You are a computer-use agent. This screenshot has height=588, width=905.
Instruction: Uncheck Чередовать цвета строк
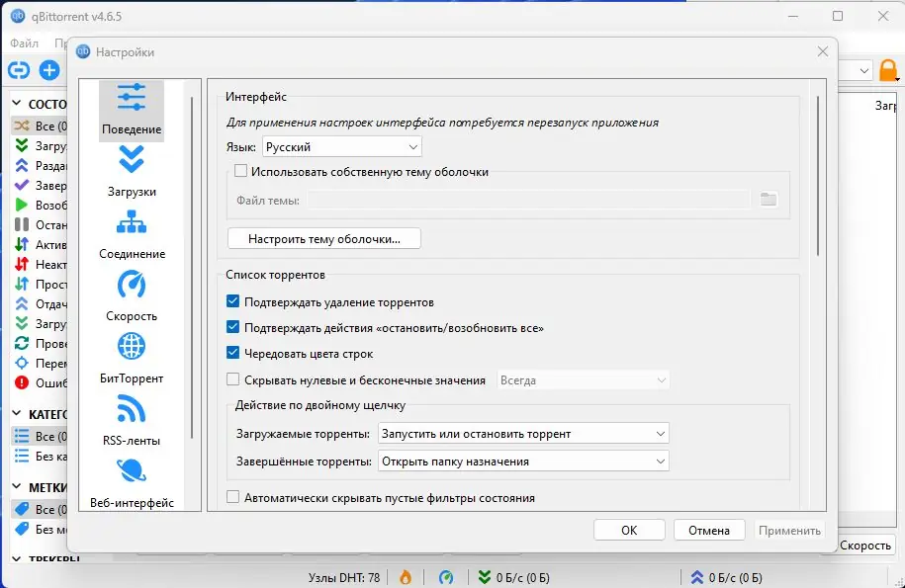point(232,352)
